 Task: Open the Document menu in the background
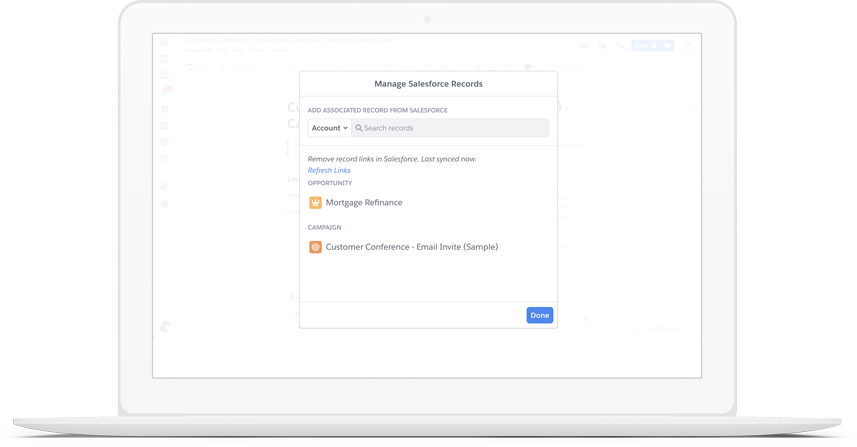click(197, 50)
